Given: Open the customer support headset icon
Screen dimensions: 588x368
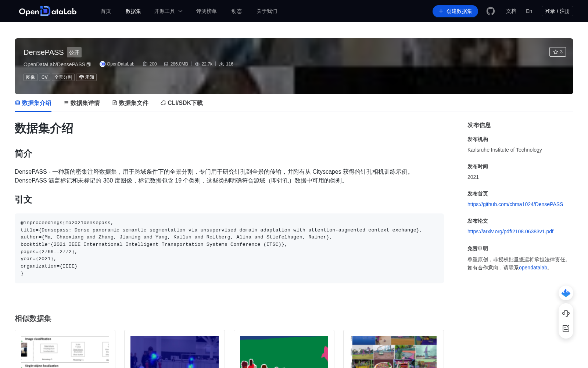Looking at the screenshot, I should point(566,313).
